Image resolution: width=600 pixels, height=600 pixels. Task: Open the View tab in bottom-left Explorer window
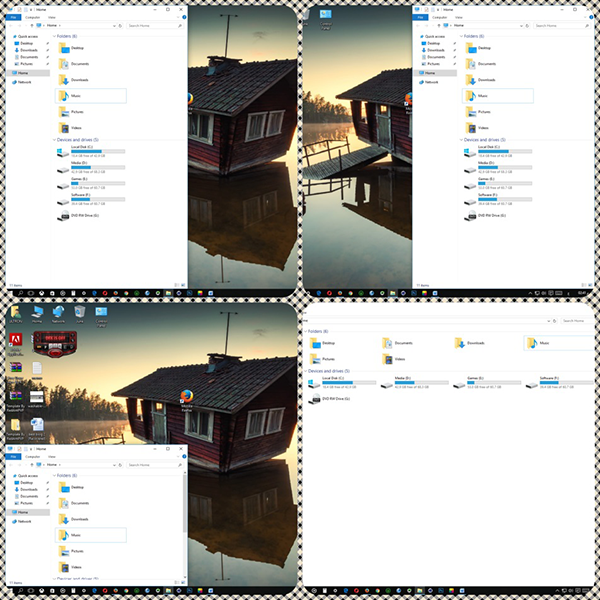pyautogui.click(x=52, y=457)
